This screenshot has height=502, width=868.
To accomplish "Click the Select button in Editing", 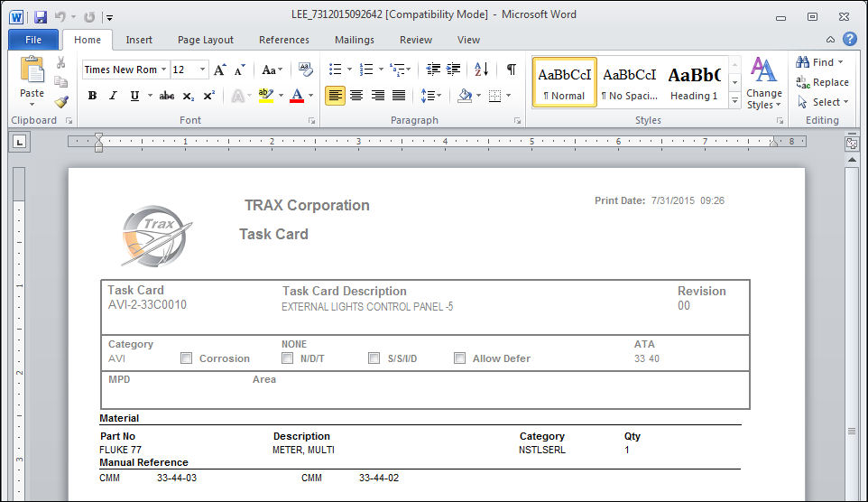I will point(823,102).
